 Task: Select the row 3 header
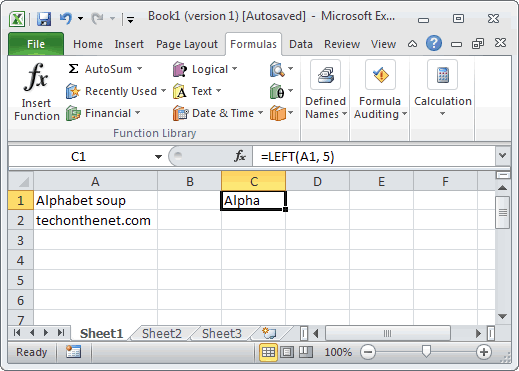pos(20,240)
